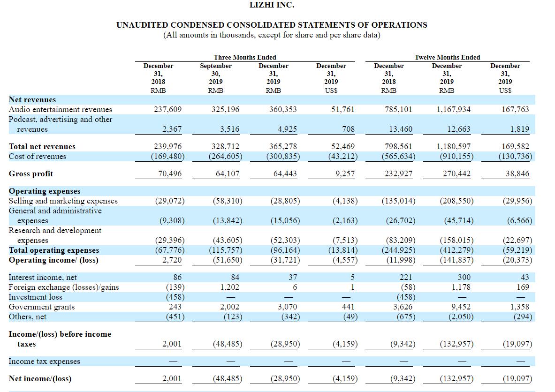Select audio entertainment value 325,196

tap(225, 110)
